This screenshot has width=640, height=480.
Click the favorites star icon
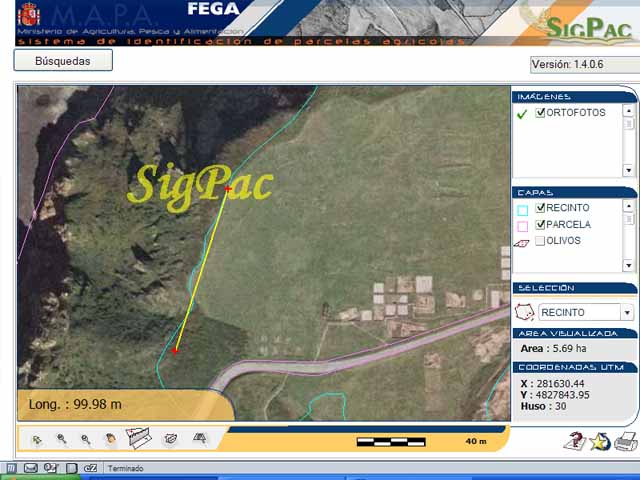pyautogui.click(x=600, y=441)
